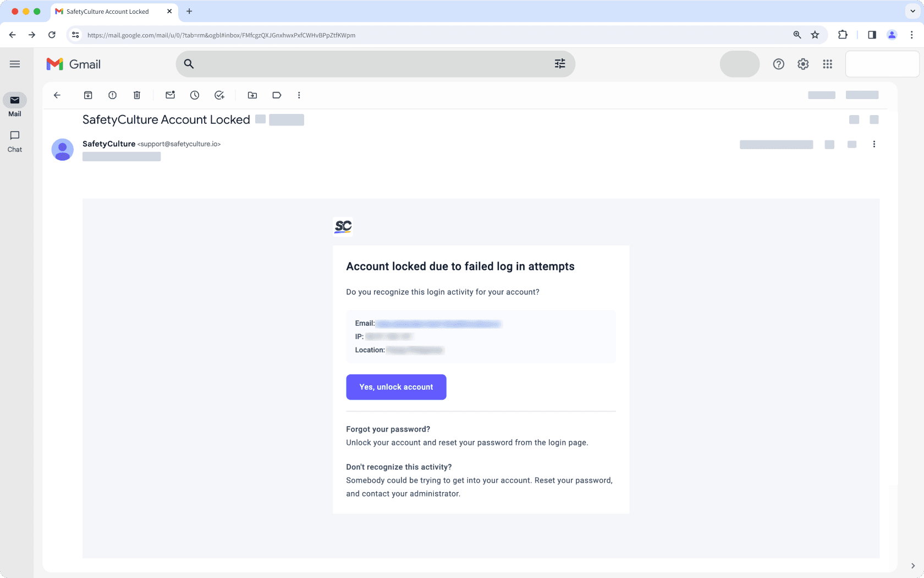Open the Gmail hamburger menu
Image resolution: width=924 pixels, height=578 pixels.
[15, 64]
